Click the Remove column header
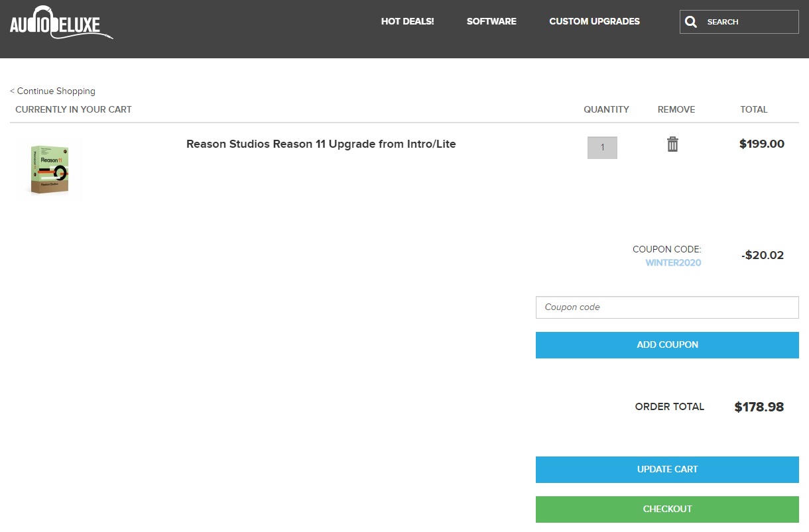 pos(676,109)
